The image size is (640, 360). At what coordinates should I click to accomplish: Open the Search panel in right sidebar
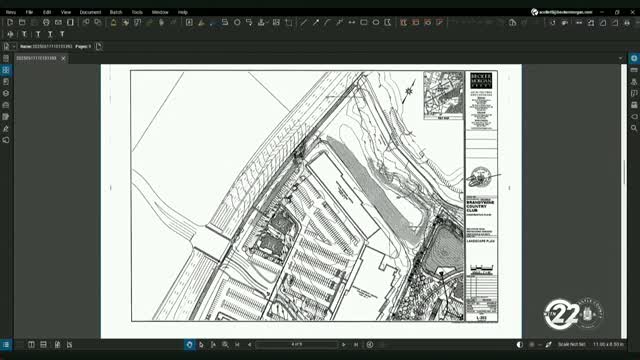tap(634, 128)
